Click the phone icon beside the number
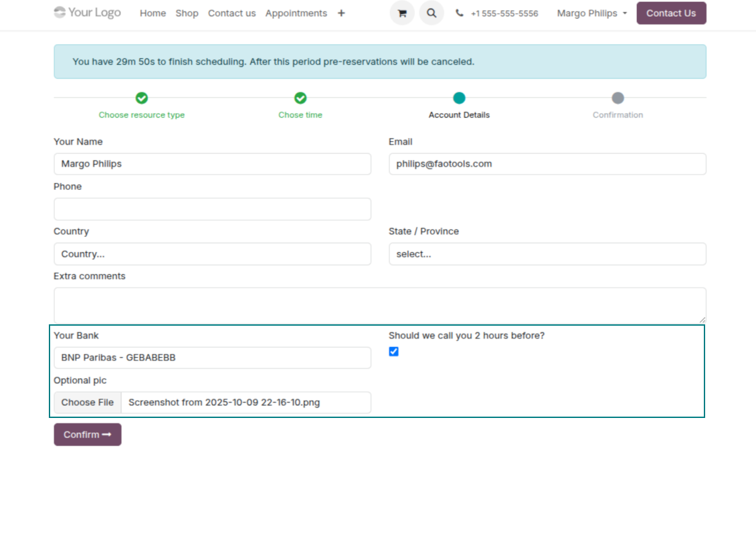 pos(460,13)
